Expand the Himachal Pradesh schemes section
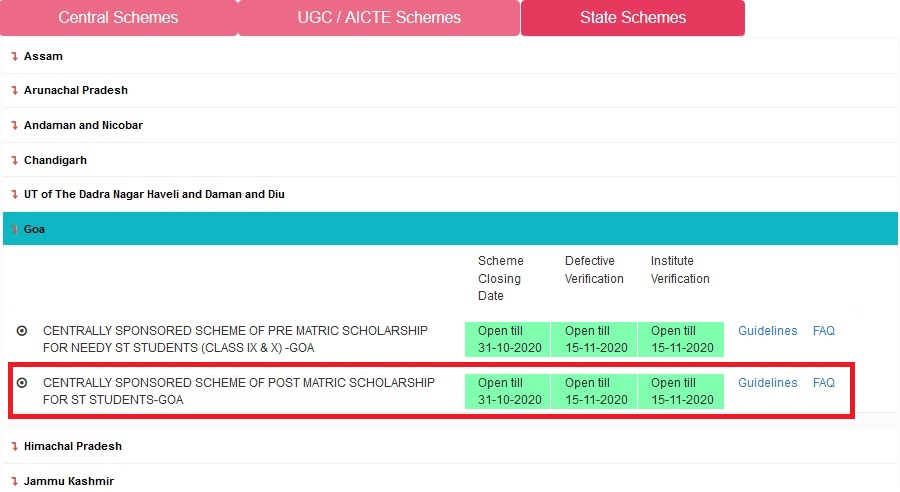 pyautogui.click(x=72, y=447)
